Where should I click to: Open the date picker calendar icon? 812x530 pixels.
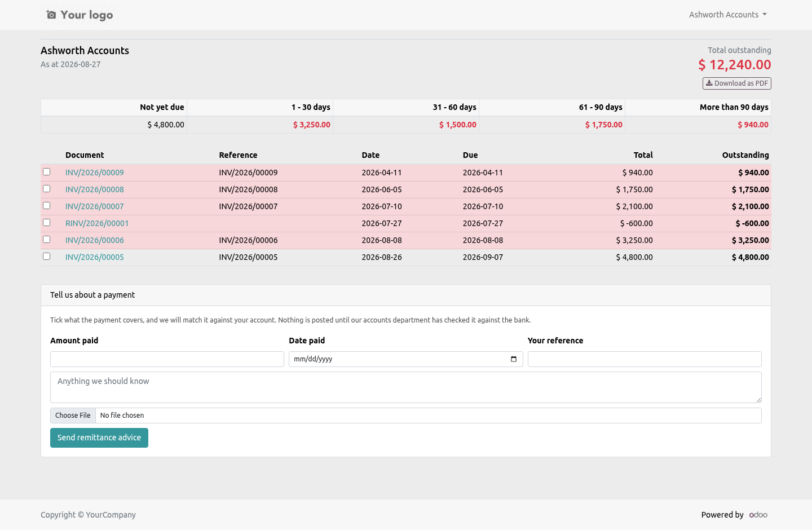(514, 359)
